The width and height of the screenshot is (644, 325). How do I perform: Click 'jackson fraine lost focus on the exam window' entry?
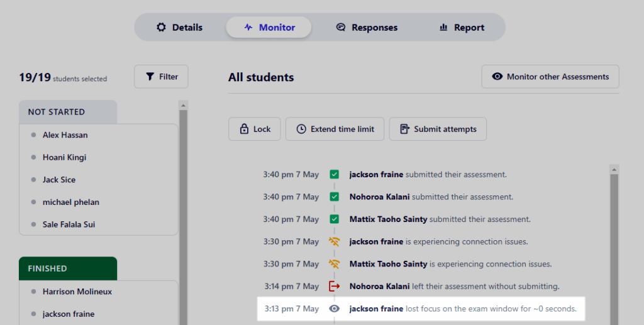[x=463, y=309]
